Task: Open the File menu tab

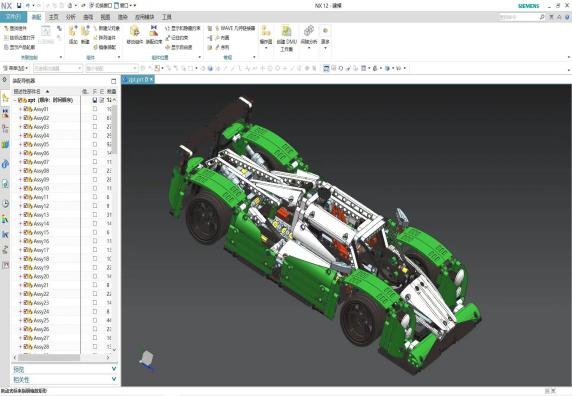Action: point(13,17)
